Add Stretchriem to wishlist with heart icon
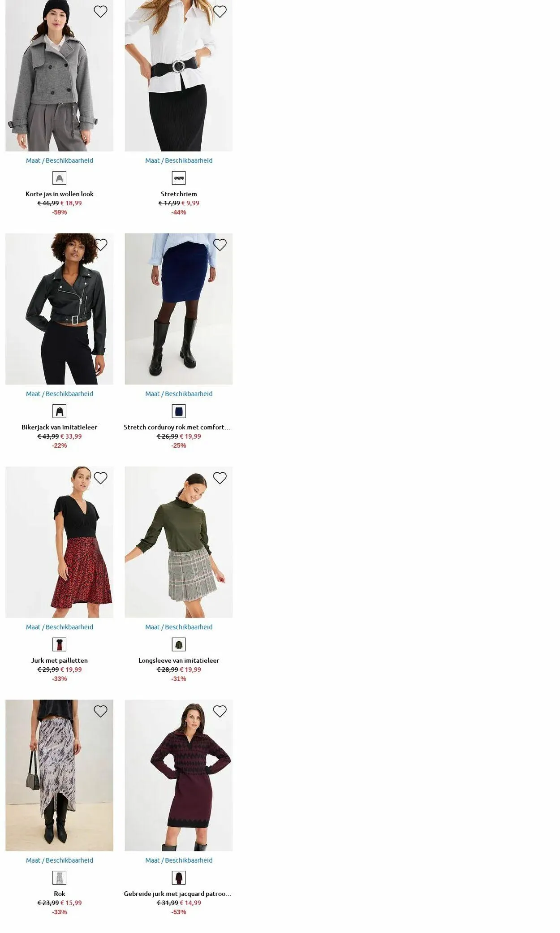560x933 pixels. point(220,12)
